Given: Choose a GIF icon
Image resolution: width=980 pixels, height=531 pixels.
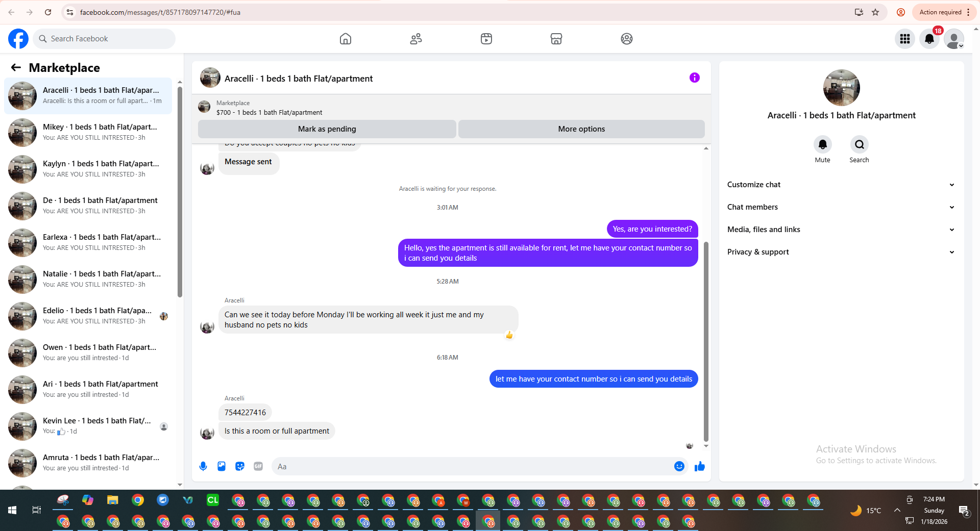Looking at the screenshot, I should point(258,466).
